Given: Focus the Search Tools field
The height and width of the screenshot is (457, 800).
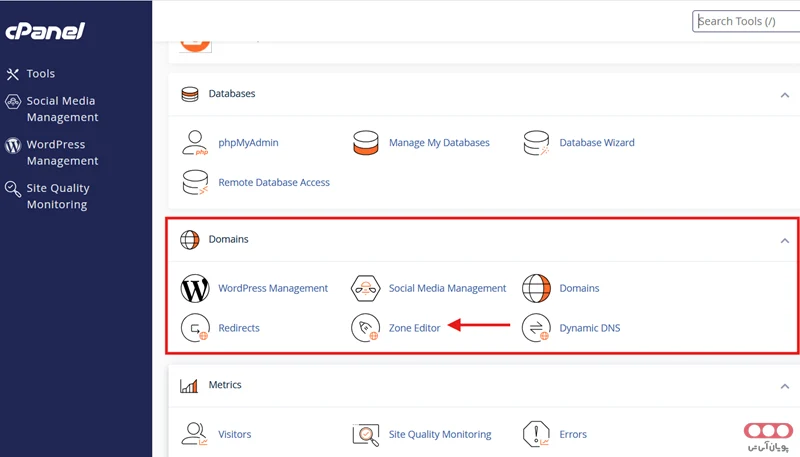Looking at the screenshot, I should 746,21.
